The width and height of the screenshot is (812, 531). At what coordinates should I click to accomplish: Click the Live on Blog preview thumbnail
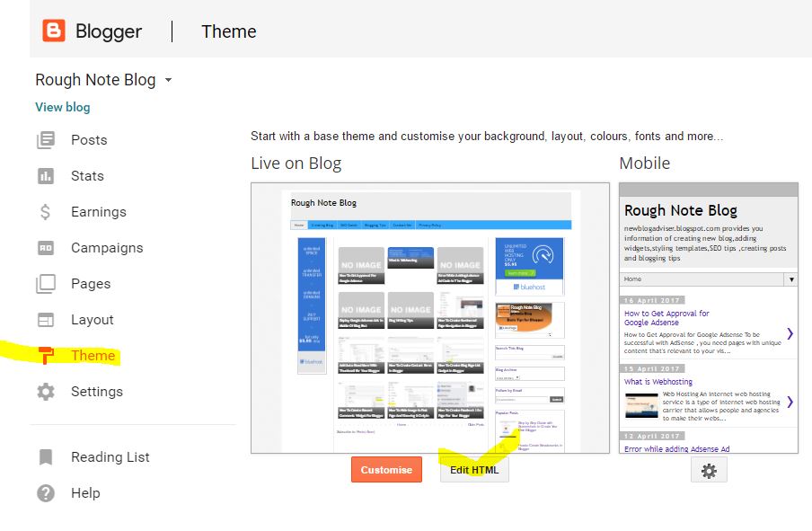430,318
